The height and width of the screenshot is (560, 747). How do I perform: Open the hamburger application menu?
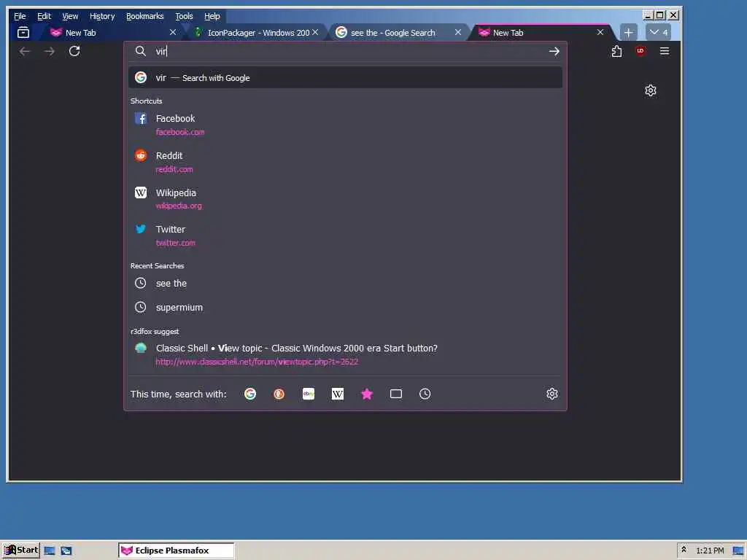(665, 51)
